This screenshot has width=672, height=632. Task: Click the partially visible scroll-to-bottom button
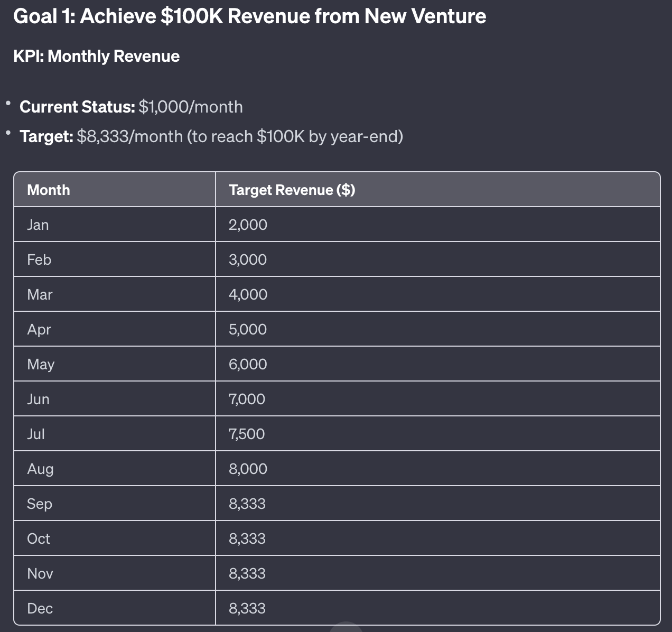(x=346, y=627)
